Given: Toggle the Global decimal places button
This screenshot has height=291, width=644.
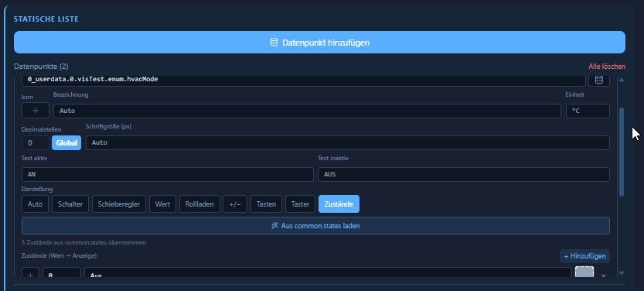Looking at the screenshot, I should coord(66,142).
